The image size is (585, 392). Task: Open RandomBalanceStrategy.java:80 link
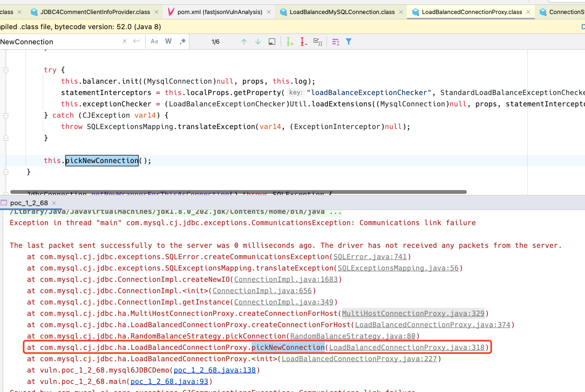click(x=353, y=336)
